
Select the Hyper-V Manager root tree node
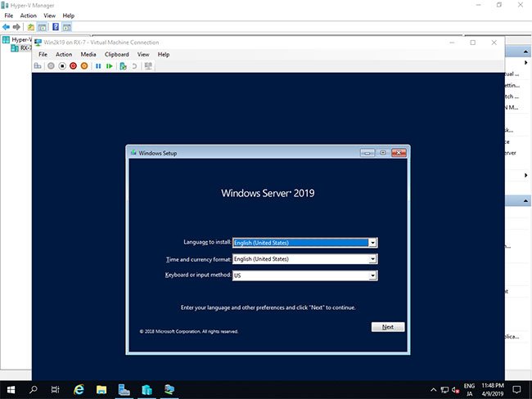[x=17, y=40]
